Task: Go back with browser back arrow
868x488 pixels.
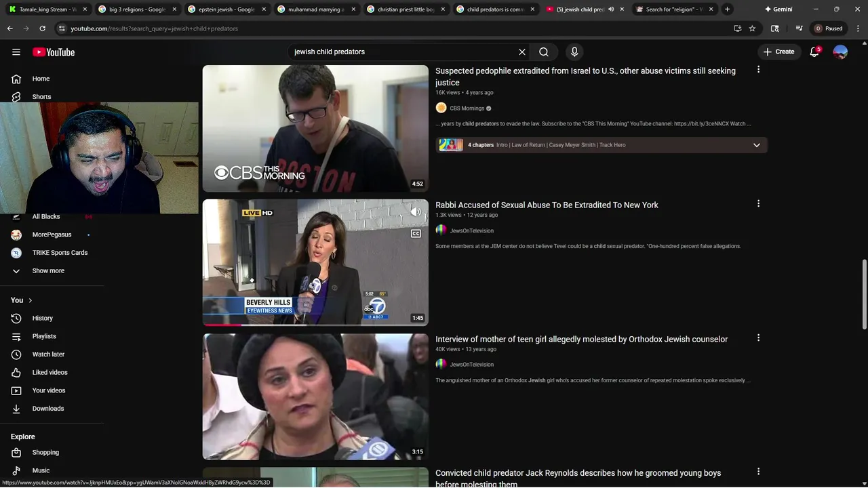Action: [9, 28]
